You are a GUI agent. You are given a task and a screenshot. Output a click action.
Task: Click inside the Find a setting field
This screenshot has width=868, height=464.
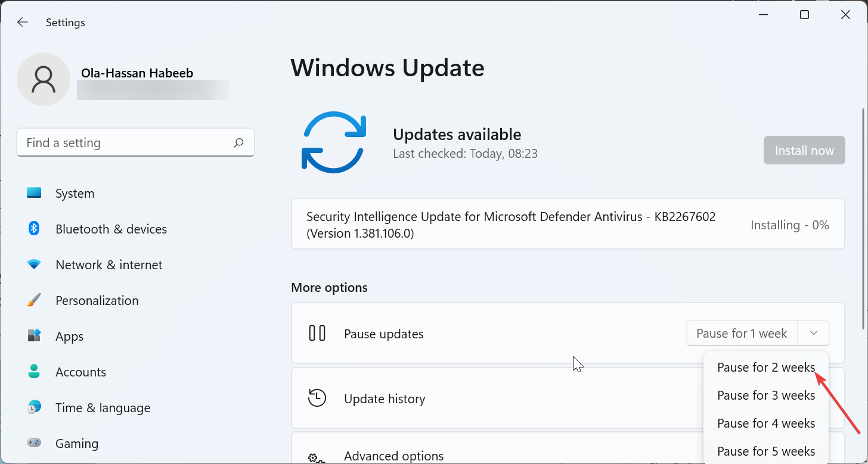click(119, 143)
